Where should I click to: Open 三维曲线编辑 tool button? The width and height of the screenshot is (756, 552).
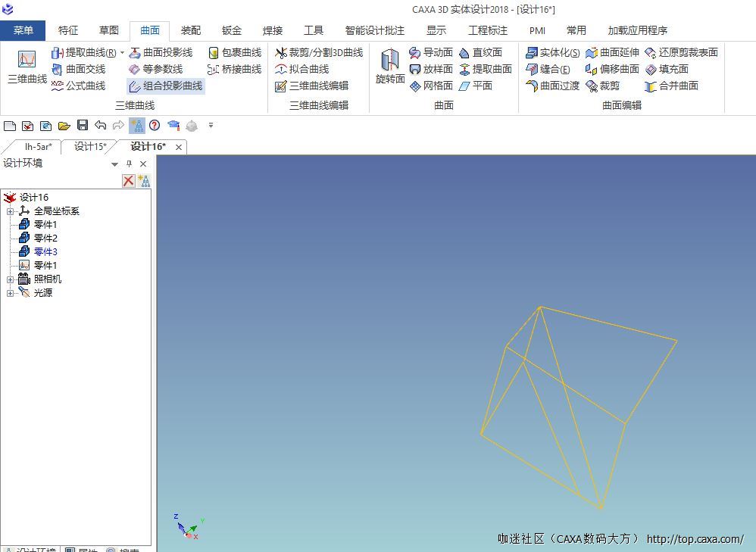click(x=311, y=86)
